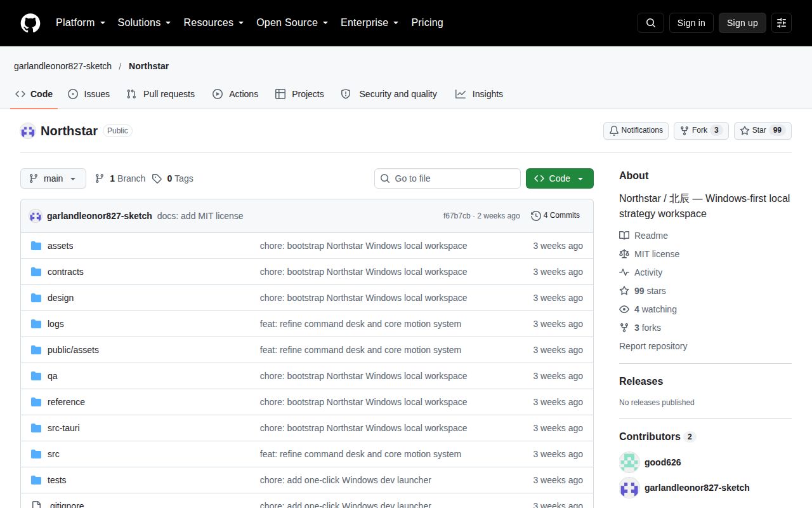Click the contracts folder icon

pos(36,272)
